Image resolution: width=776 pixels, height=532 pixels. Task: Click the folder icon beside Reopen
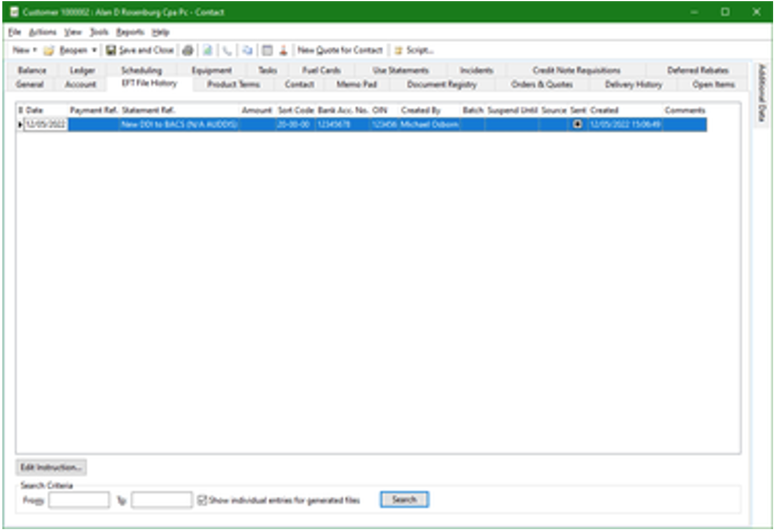(x=49, y=51)
